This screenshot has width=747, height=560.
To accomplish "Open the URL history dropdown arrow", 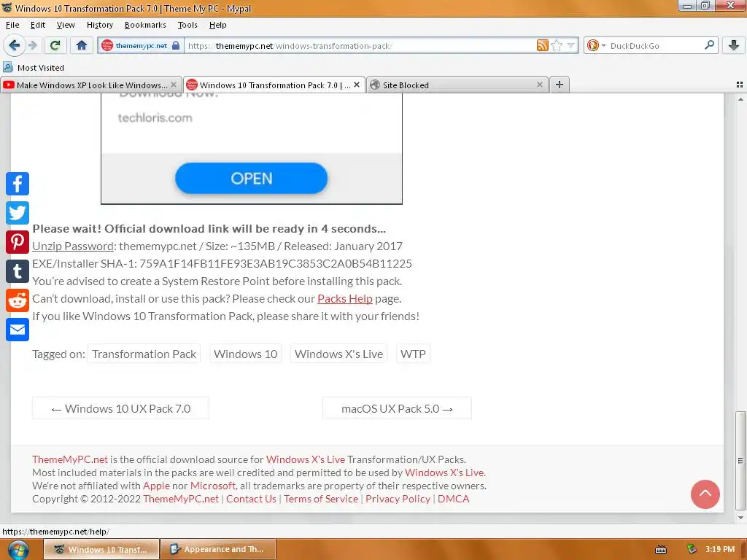I will [x=570, y=45].
